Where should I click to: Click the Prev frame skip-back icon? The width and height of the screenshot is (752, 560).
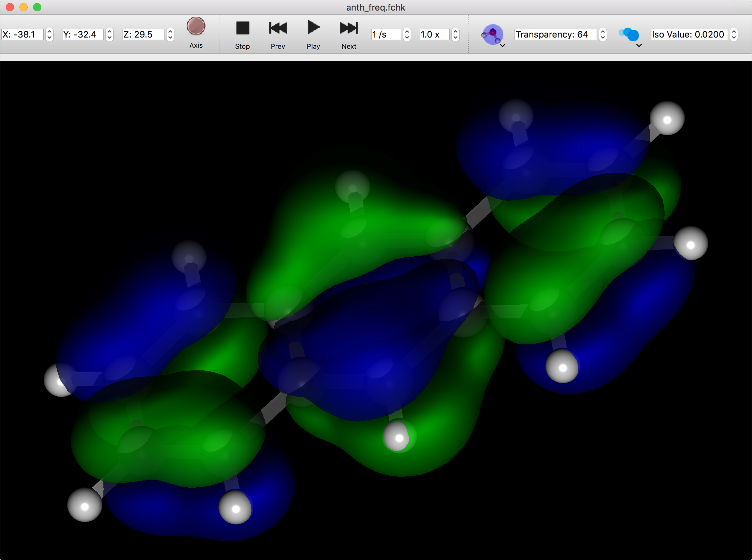(x=277, y=28)
